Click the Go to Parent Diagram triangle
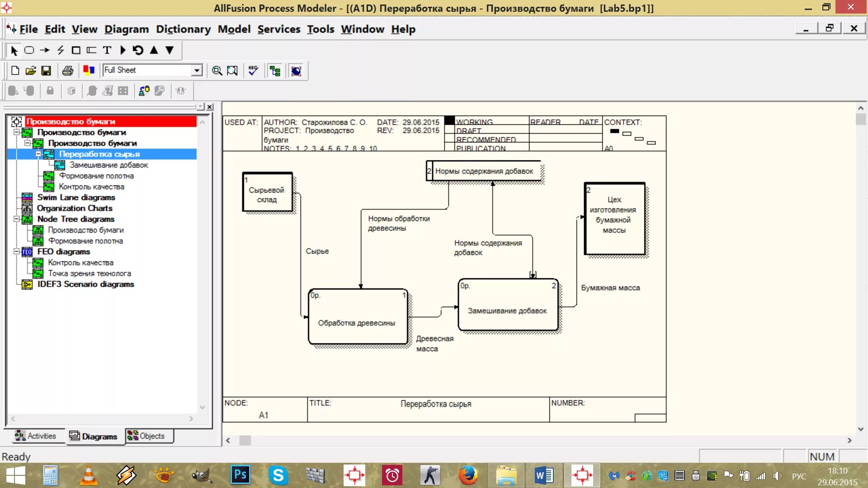Image resolution: width=868 pixels, height=488 pixels. click(154, 50)
